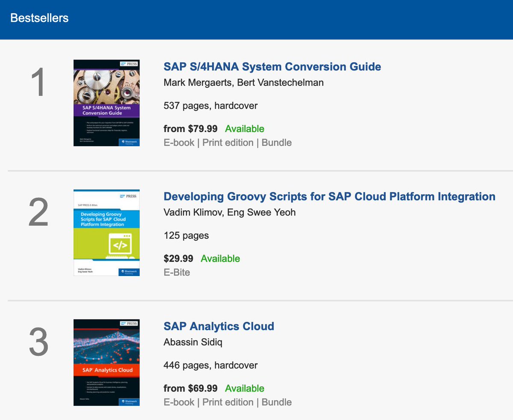The image size is (513, 420).
Task: Click the Groovy Scripts book cover image
Action: pos(106,233)
